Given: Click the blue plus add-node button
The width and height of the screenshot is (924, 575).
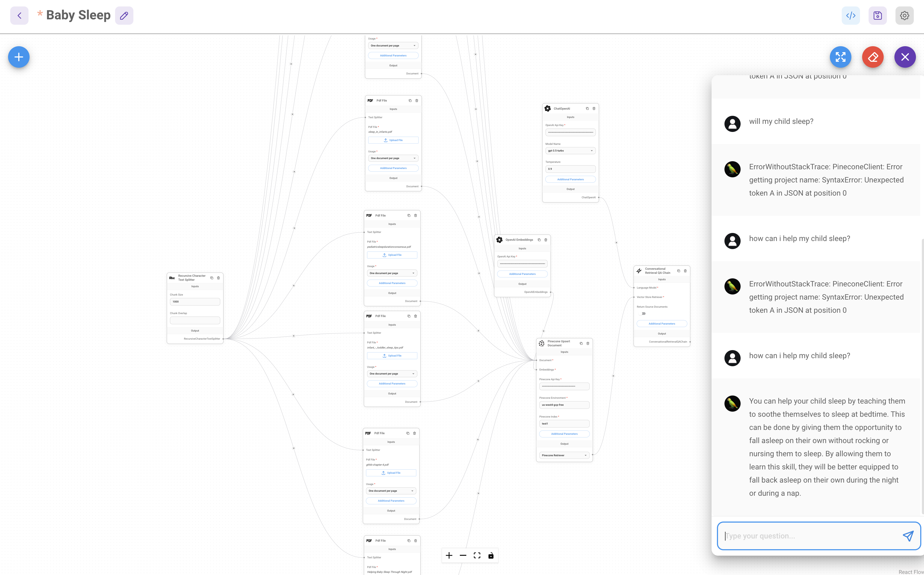Looking at the screenshot, I should point(19,57).
